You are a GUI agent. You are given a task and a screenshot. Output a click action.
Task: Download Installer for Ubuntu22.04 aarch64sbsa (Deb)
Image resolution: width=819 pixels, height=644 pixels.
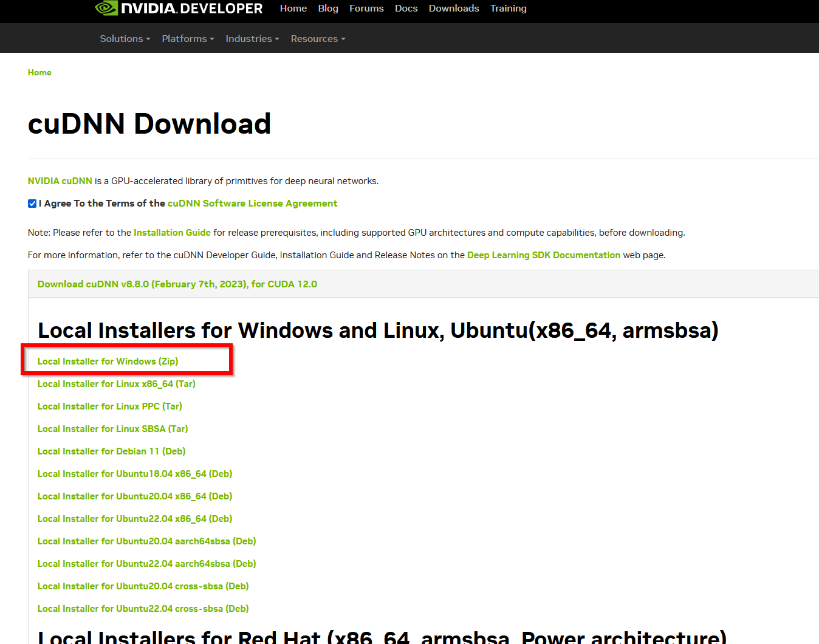pyautogui.click(x=147, y=564)
